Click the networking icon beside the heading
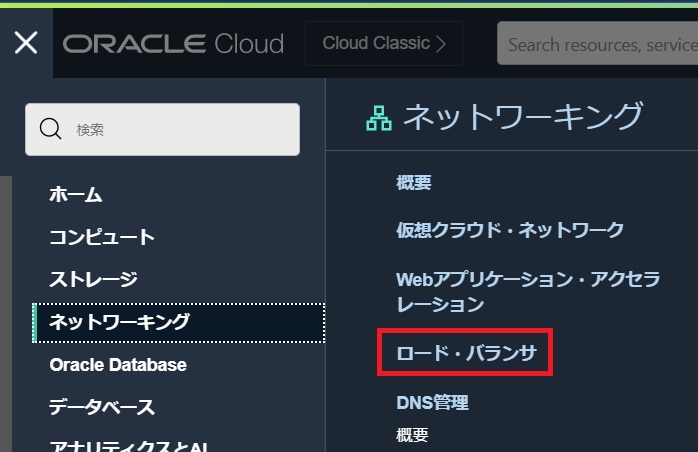The image size is (698, 452). (379, 118)
